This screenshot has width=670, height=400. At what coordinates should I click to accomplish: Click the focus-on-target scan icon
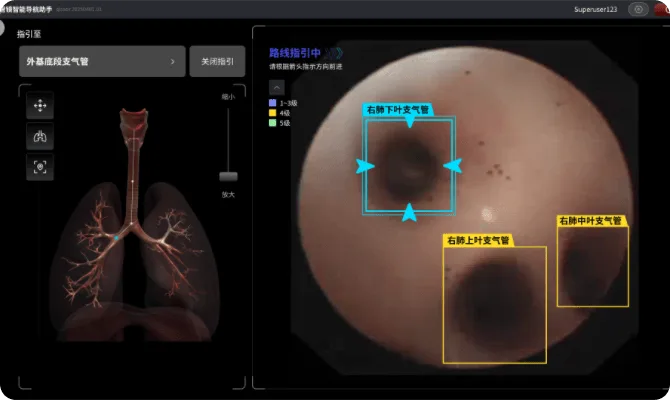tap(40, 167)
